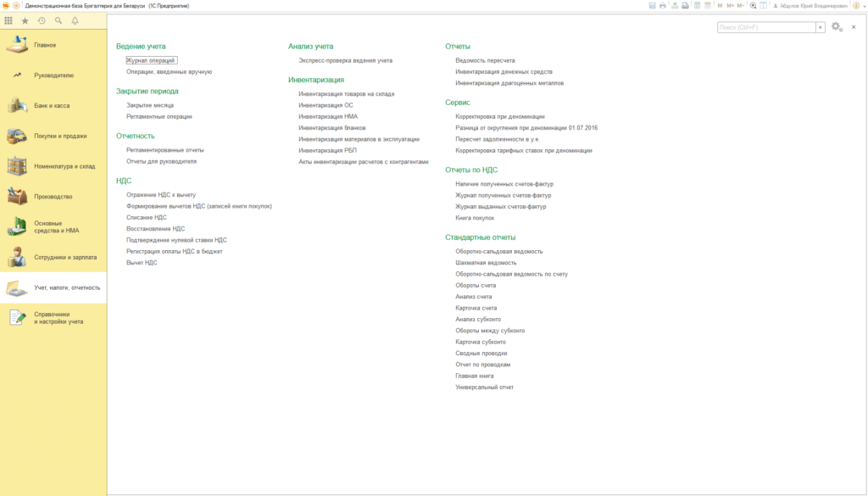The height and width of the screenshot is (496, 868).
Task: Click user name Абдулов Юрий Владимирович
Action: click(810, 6)
